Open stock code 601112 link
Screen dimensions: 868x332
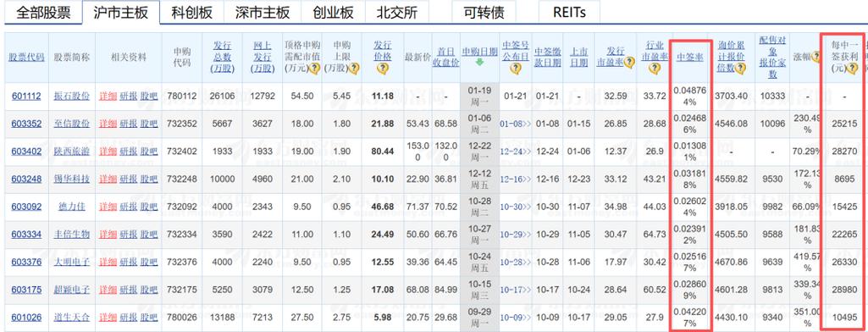(x=26, y=97)
